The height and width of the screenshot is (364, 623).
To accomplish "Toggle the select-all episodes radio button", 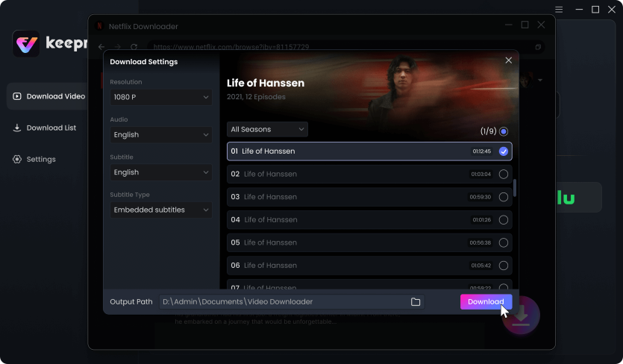I will 504,131.
